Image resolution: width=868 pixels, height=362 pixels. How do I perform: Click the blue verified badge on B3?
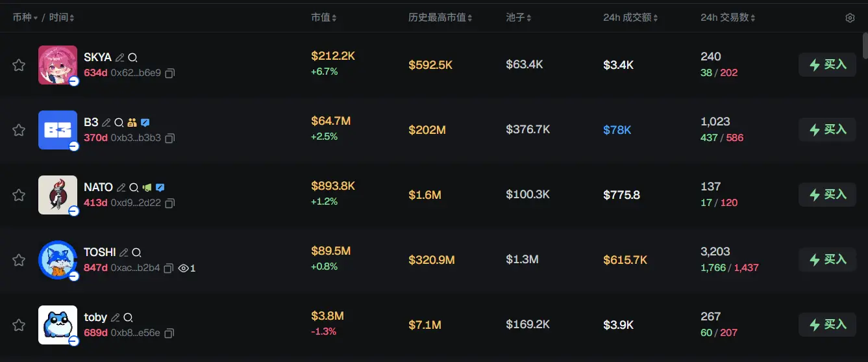pos(145,122)
